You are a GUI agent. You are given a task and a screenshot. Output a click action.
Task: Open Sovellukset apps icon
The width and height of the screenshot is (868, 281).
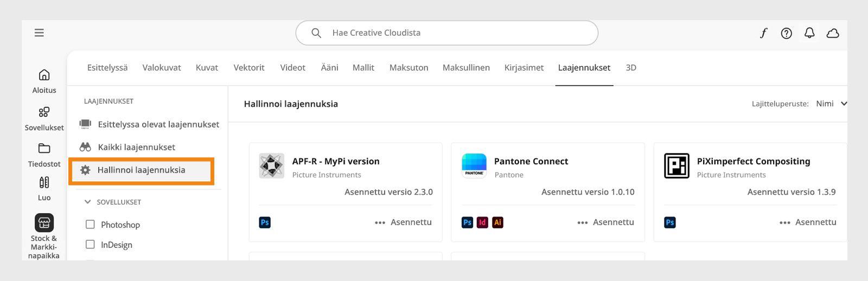coord(44,112)
